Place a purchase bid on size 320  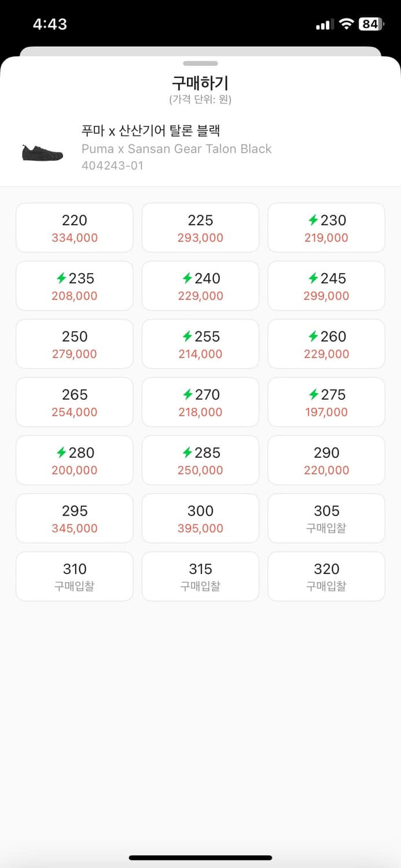click(x=326, y=576)
